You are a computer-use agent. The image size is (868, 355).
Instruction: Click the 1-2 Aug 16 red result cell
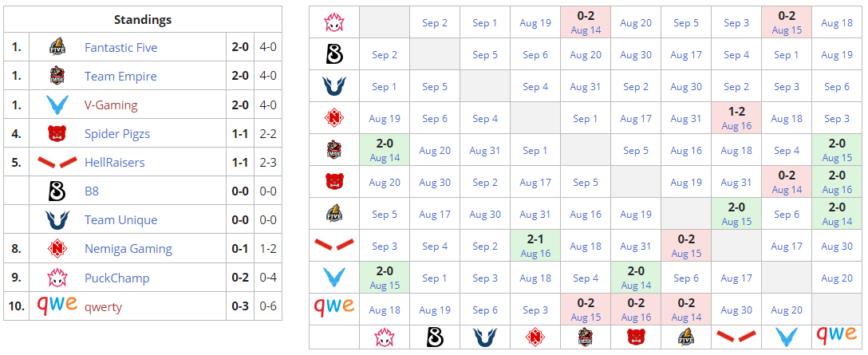coord(736,118)
